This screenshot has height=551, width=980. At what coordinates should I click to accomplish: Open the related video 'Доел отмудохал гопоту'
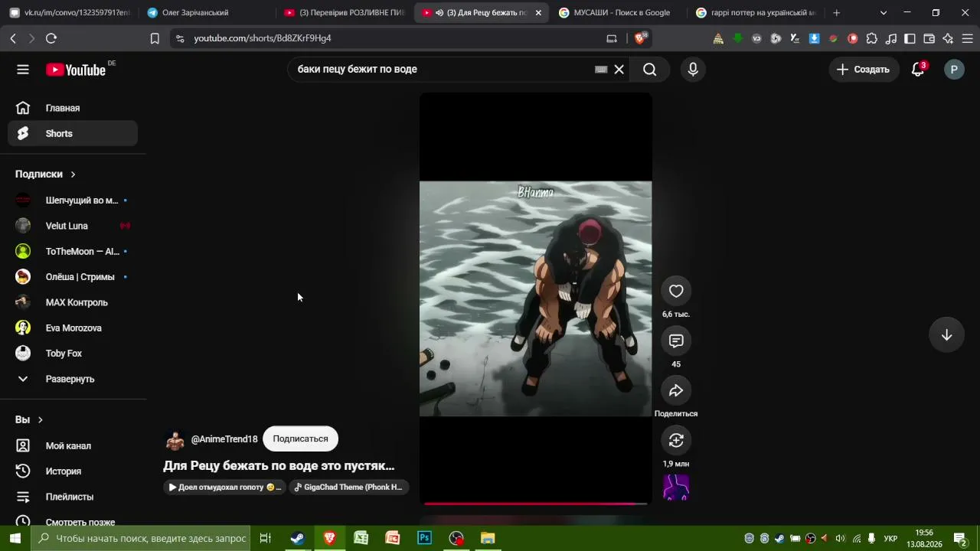pos(224,487)
